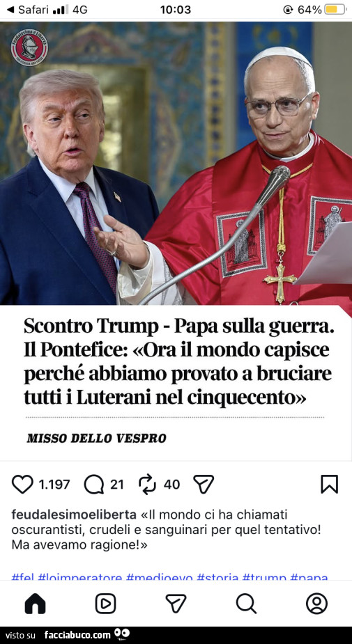This screenshot has height=644, width=352.
Task: Open direct messages in bottom bar
Action: point(176,604)
